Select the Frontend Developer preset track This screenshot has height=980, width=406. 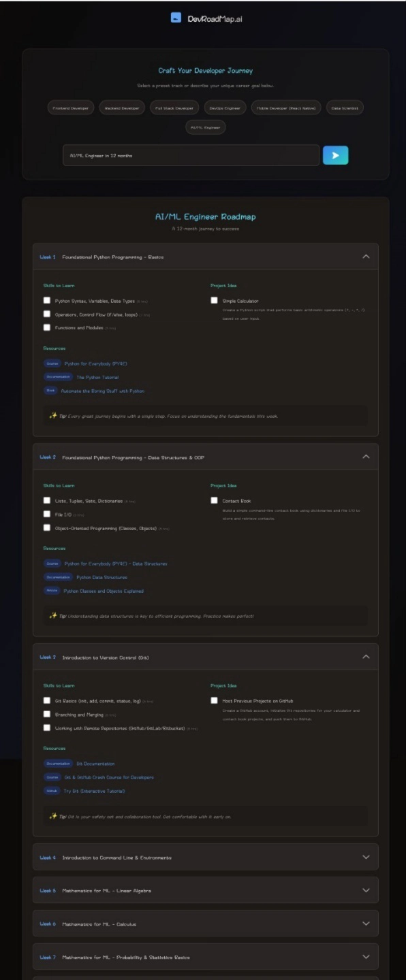point(71,108)
